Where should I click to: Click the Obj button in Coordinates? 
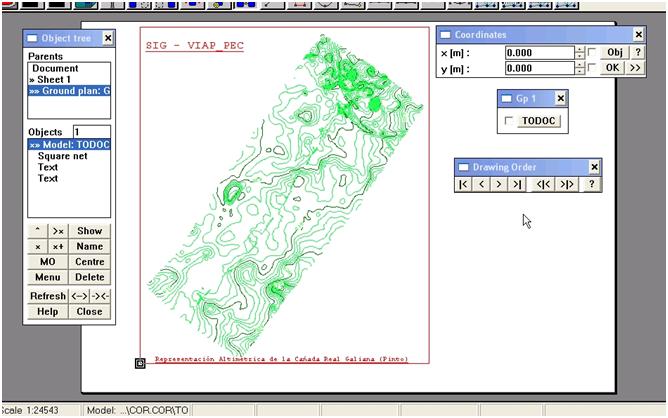pyautogui.click(x=613, y=52)
